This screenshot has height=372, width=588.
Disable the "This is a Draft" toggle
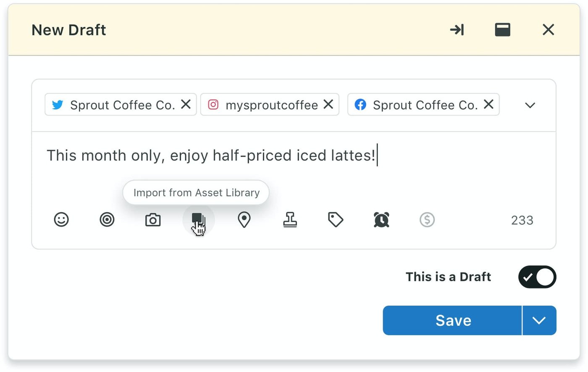coord(537,277)
